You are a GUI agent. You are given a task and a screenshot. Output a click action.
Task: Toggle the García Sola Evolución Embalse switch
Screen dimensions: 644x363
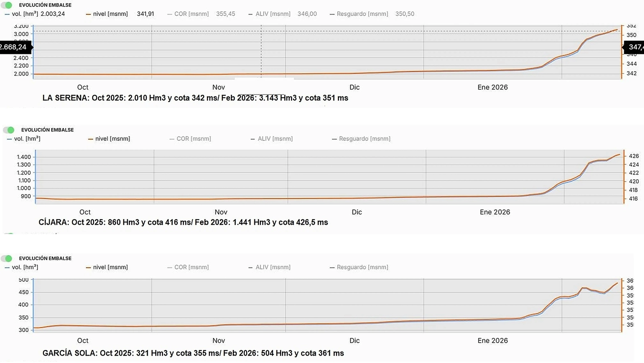click(7, 259)
